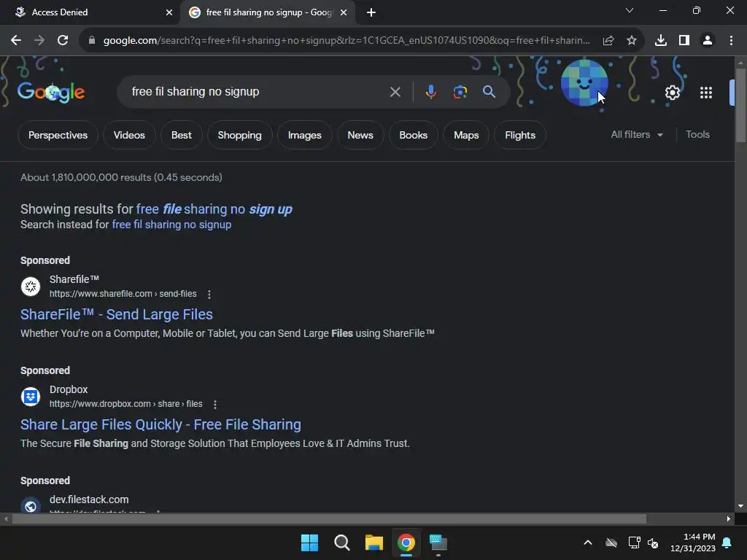The width and height of the screenshot is (747, 560).
Task: Switch to News results
Action: pos(360,135)
